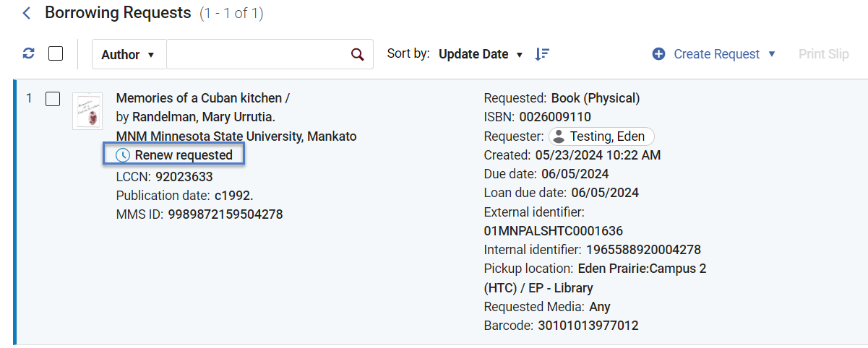This screenshot has height=348, width=868.
Task: Click MNM Minnesota State University, Mankato partner
Action: (236, 136)
